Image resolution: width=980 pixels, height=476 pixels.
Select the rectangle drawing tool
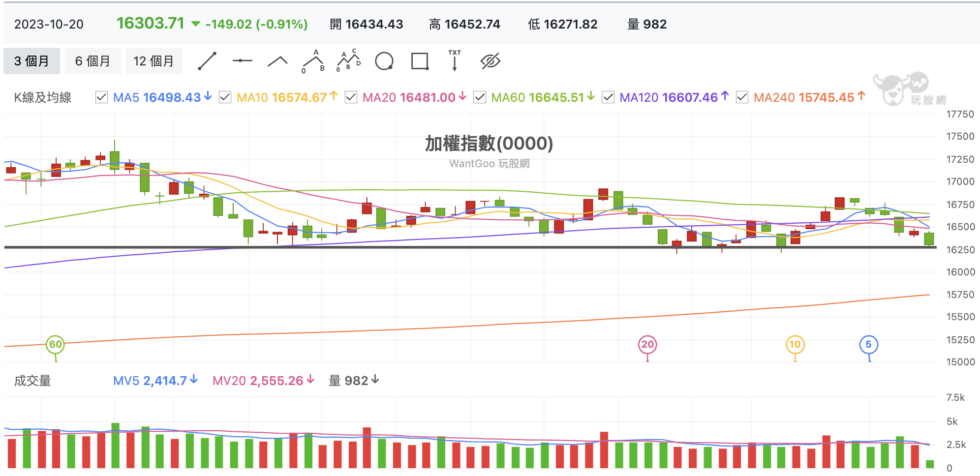tap(420, 61)
